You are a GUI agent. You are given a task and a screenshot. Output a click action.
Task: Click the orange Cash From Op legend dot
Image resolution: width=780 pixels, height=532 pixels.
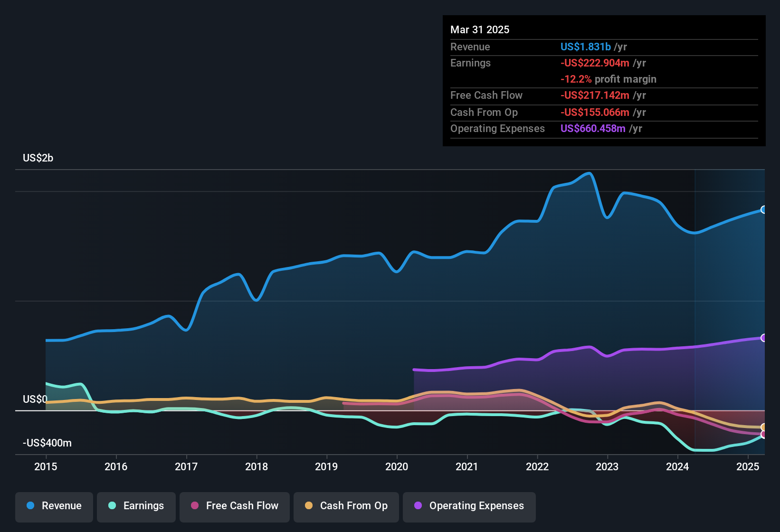click(309, 506)
